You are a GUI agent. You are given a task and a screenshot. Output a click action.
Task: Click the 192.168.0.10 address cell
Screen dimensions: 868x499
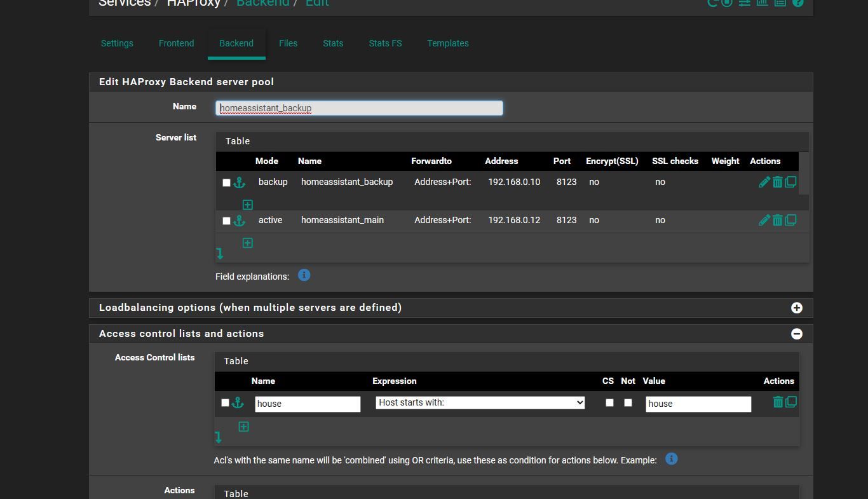(514, 182)
